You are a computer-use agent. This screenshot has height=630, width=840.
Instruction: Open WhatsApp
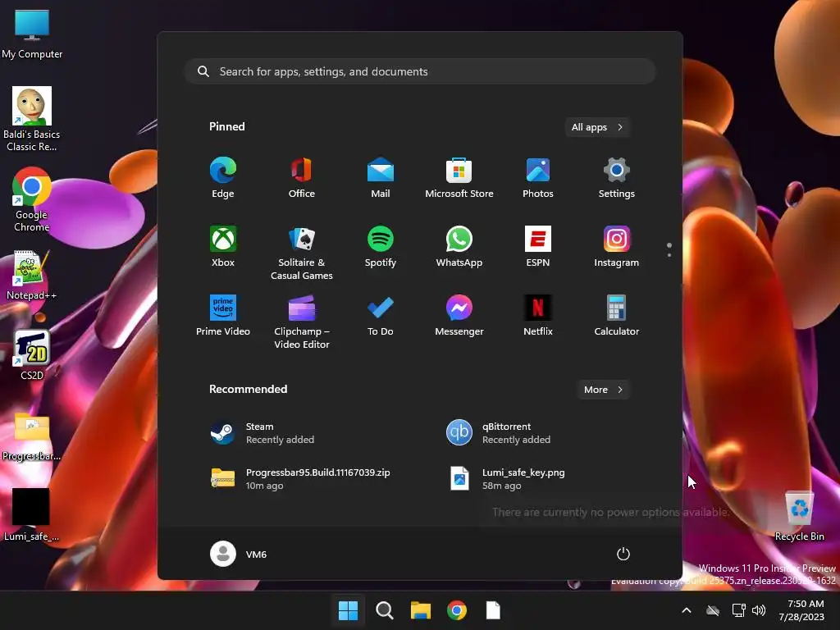tap(459, 247)
